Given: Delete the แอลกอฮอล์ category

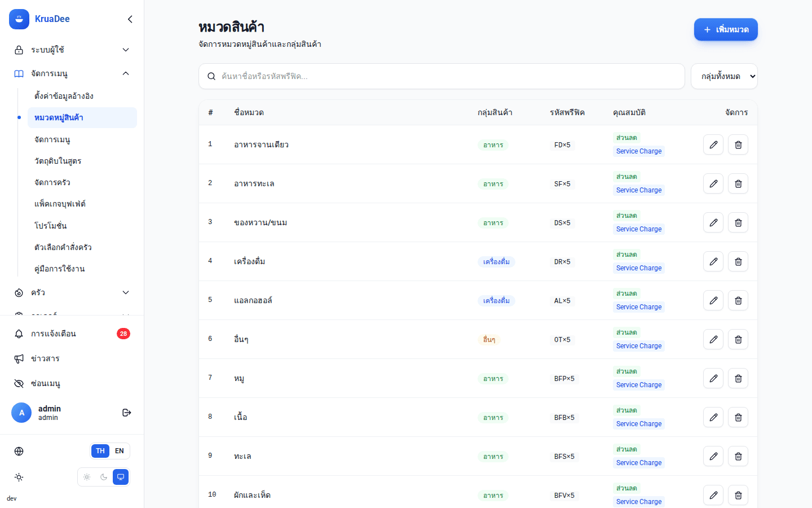Looking at the screenshot, I should coord(738,301).
